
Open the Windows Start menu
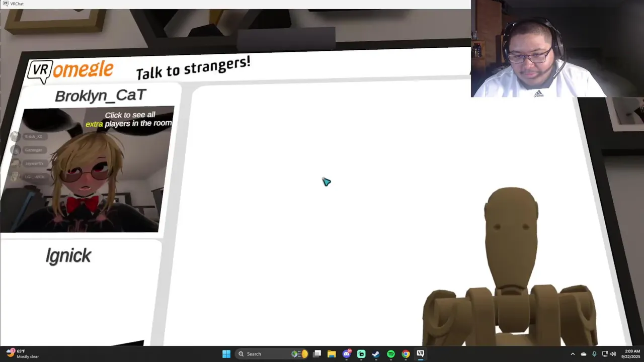226,354
